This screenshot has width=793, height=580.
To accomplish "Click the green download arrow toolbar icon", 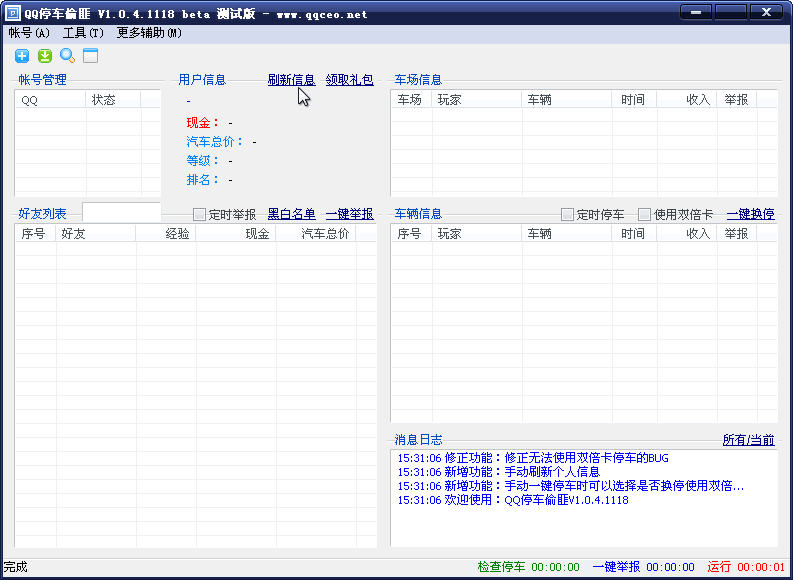I will coord(45,56).
